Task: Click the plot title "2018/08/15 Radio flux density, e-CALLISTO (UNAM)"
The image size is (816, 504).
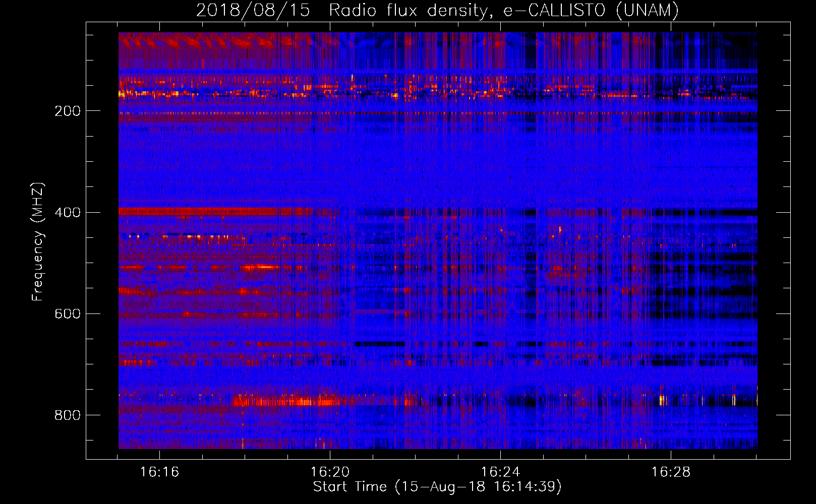Action: 437,10
